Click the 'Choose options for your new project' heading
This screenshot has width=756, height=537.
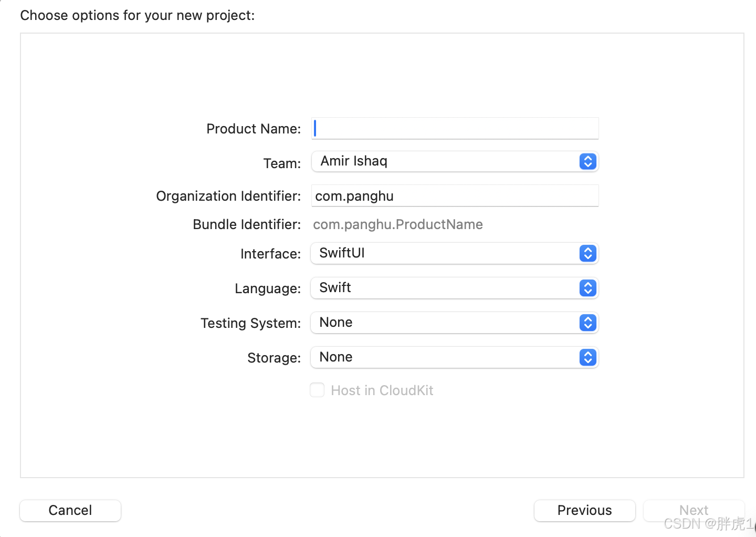tap(138, 15)
